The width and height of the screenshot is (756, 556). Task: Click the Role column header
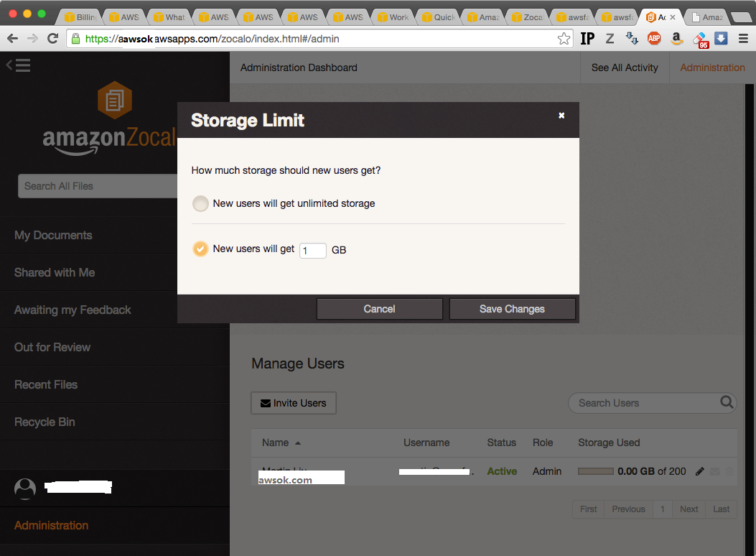coord(543,443)
